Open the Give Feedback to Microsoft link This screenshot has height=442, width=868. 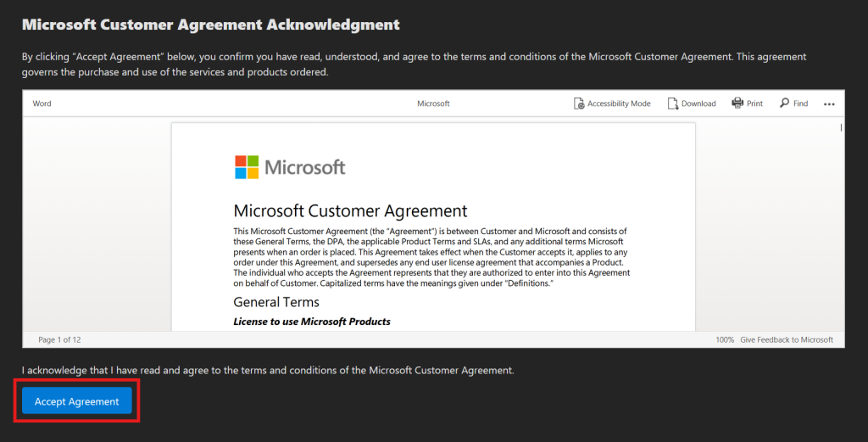[x=787, y=339]
